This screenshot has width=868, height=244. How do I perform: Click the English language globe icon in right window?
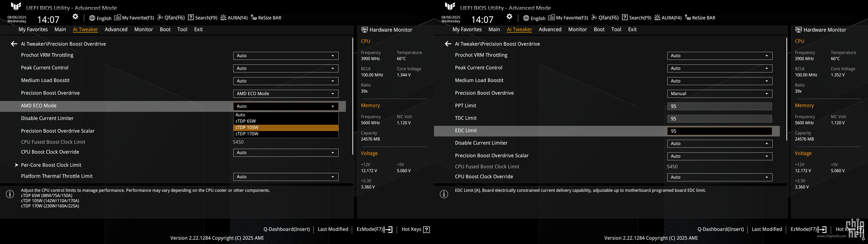click(x=526, y=18)
